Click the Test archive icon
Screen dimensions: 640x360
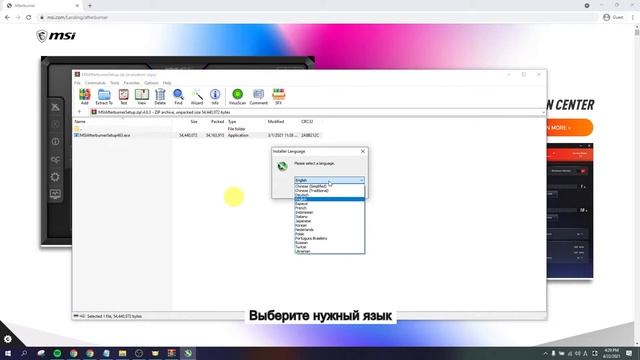click(x=123, y=96)
